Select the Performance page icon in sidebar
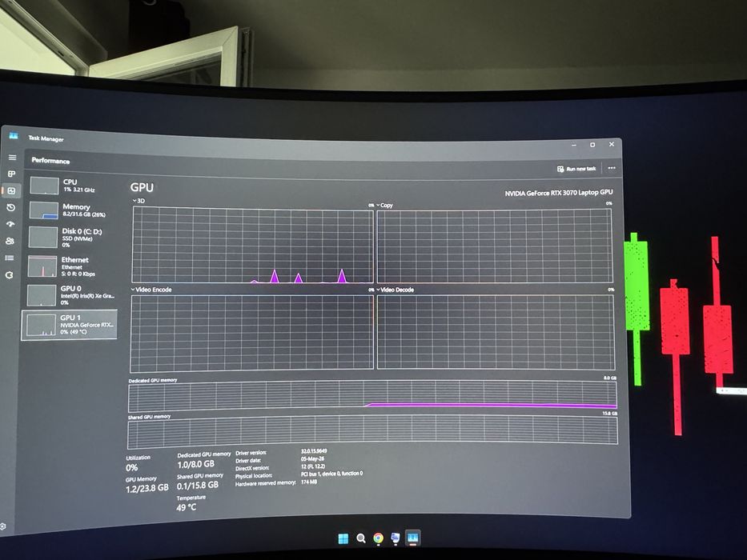 point(12,191)
